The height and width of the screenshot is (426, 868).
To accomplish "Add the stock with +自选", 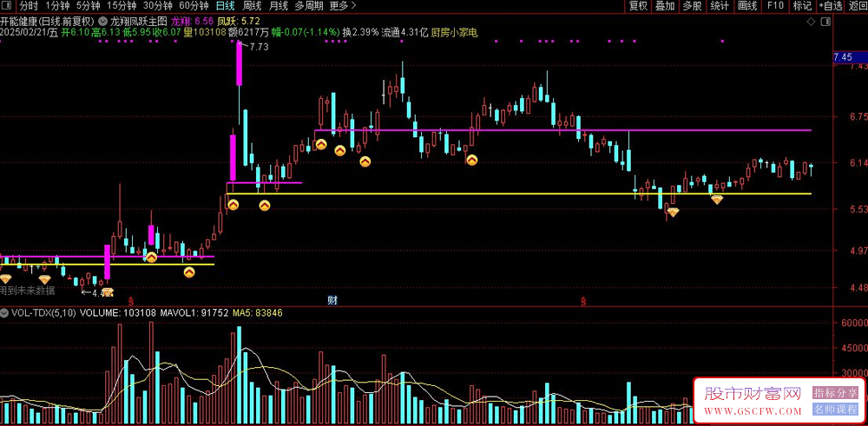I will click(831, 6).
